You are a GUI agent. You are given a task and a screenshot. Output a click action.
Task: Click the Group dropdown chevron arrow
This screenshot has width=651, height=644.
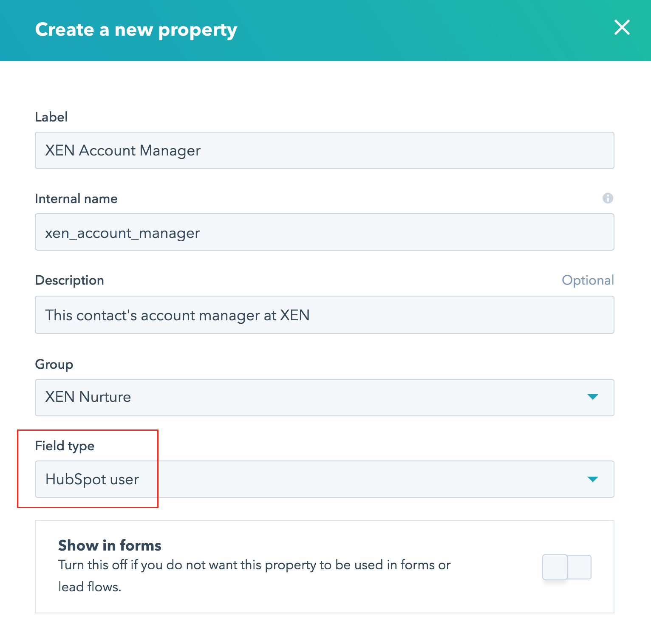pyautogui.click(x=593, y=398)
